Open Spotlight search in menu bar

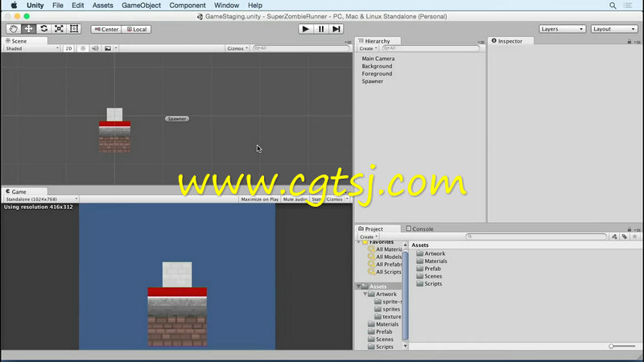[613, 6]
